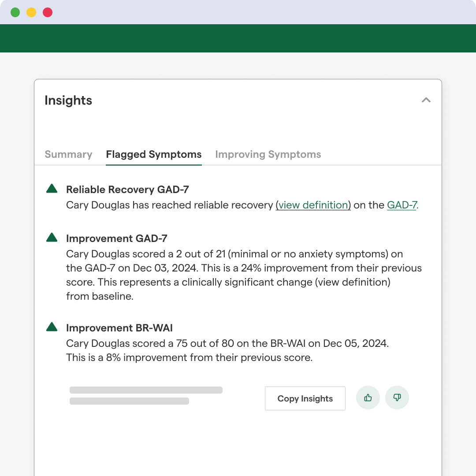Screen dimensions: 476x476
Task: Open the Improving Symptoms tab
Action: pos(268,154)
